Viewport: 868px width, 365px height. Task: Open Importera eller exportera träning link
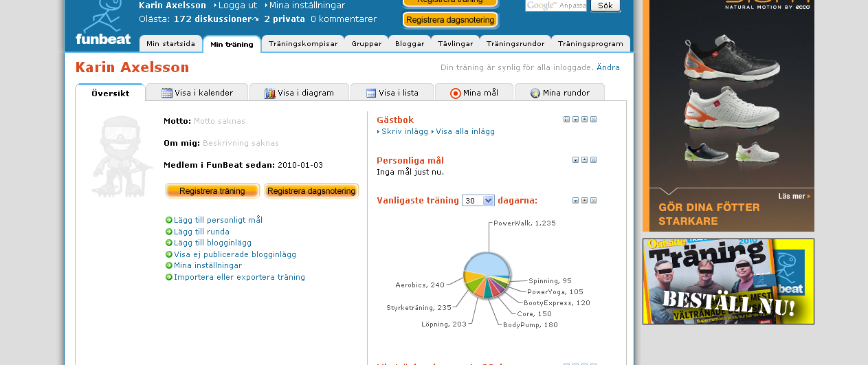239,277
